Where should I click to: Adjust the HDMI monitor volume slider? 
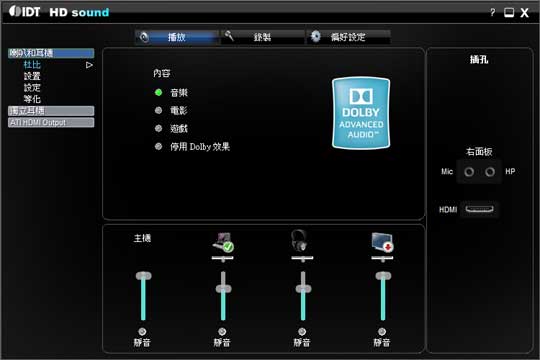(x=383, y=276)
